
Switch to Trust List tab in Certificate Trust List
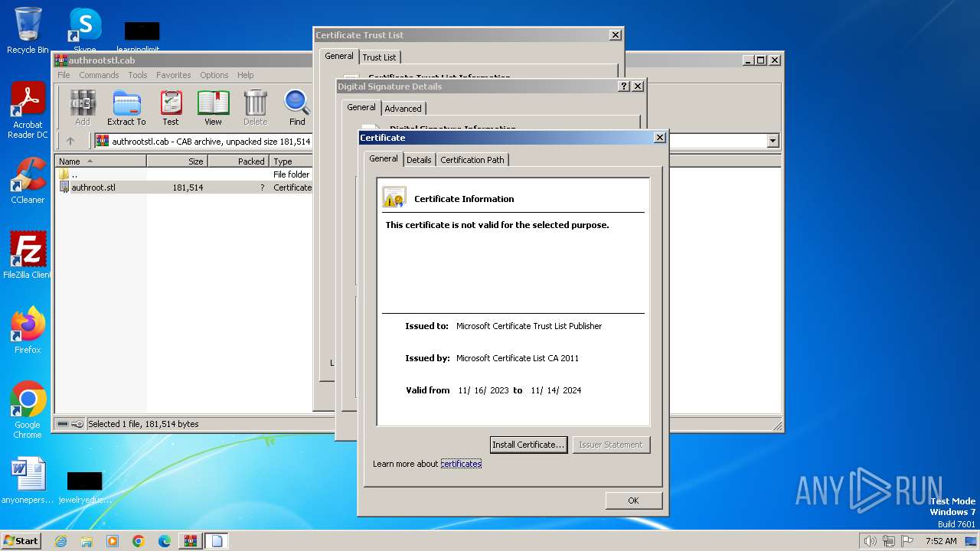(x=379, y=57)
